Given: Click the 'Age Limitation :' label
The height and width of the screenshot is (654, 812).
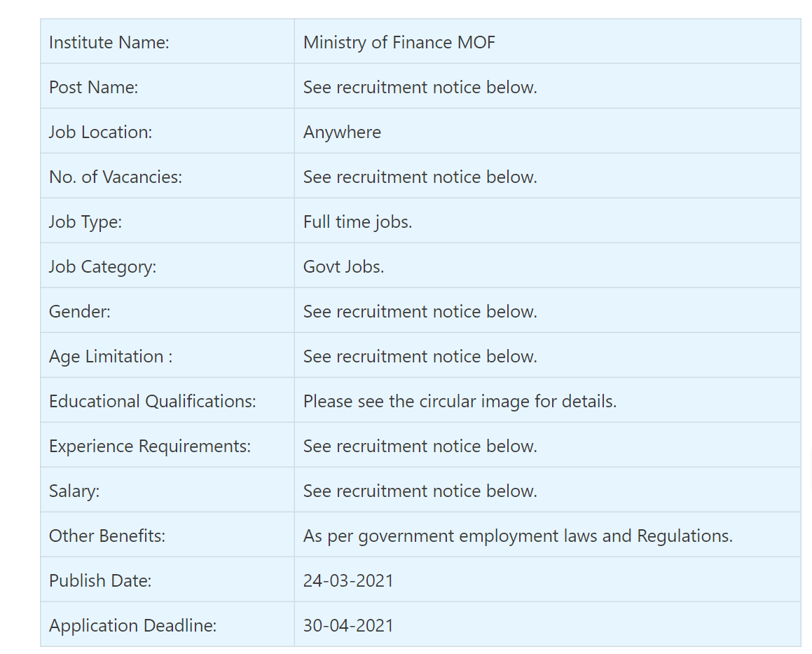Looking at the screenshot, I should coord(111,357).
